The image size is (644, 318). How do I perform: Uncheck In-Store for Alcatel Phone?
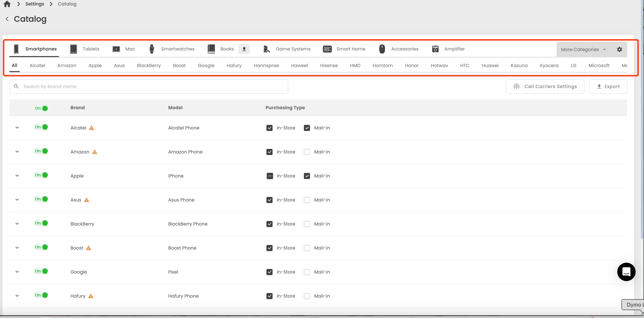coord(270,128)
